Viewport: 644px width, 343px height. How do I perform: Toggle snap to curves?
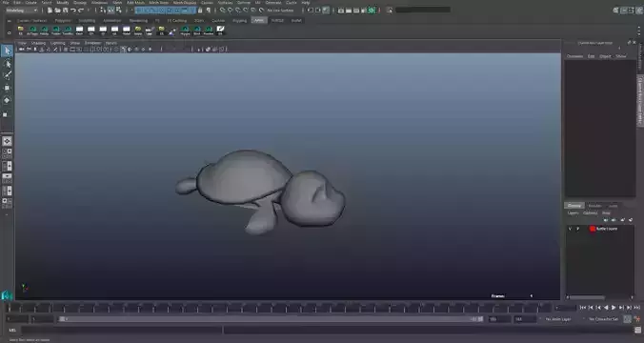(231, 10)
